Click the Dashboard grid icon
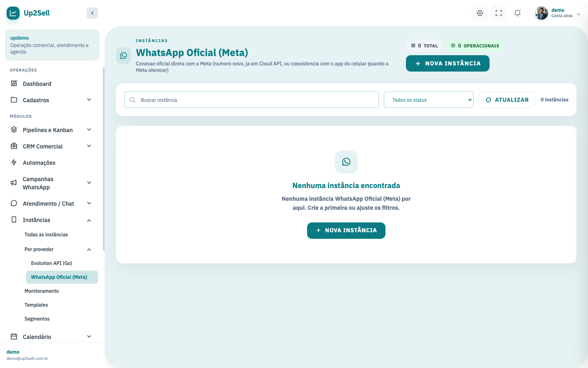 click(x=14, y=83)
